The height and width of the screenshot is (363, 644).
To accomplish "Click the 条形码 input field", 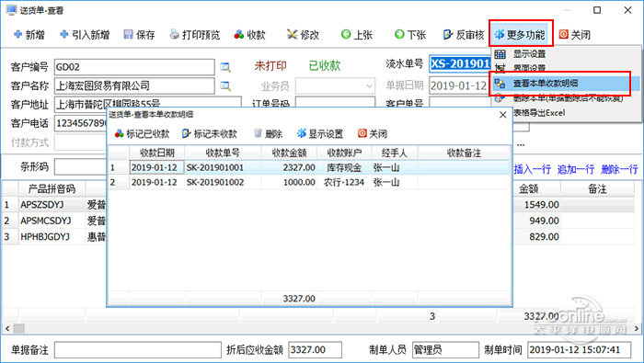I will coord(80,167).
